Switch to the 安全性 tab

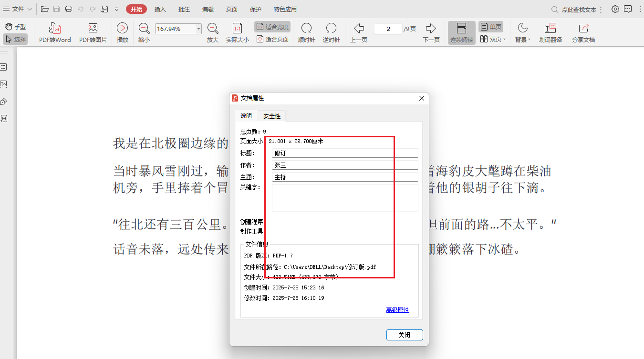click(x=271, y=115)
